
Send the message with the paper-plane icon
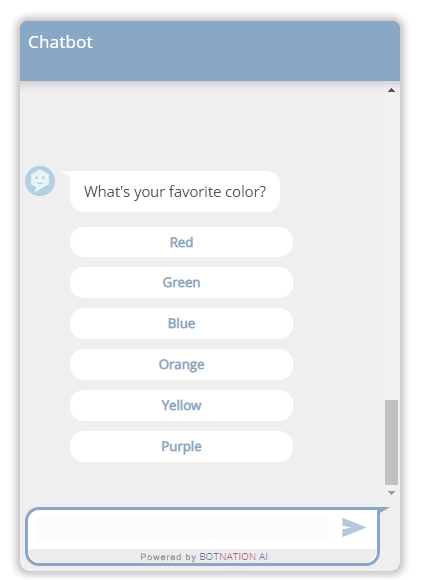(354, 527)
